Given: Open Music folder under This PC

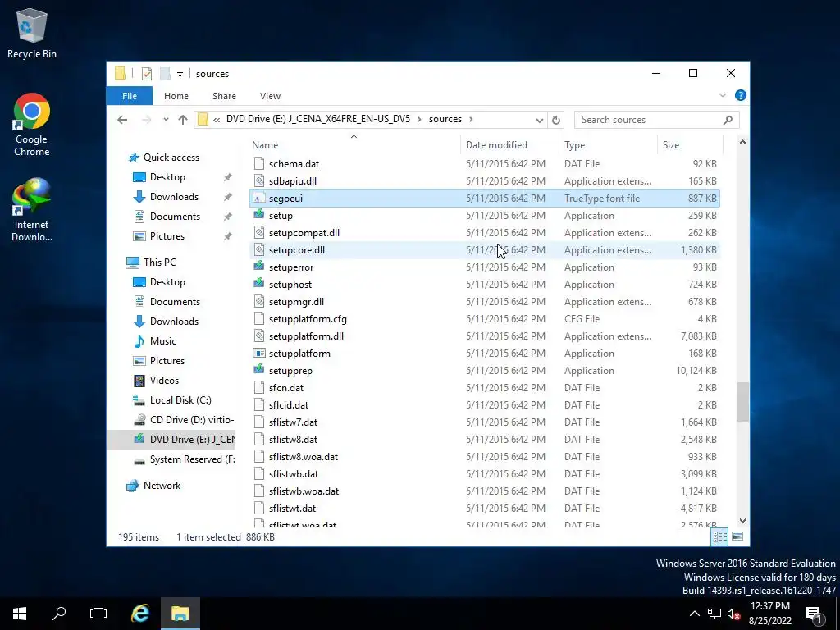Looking at the screenshot, I should click(x=162, y=341).
